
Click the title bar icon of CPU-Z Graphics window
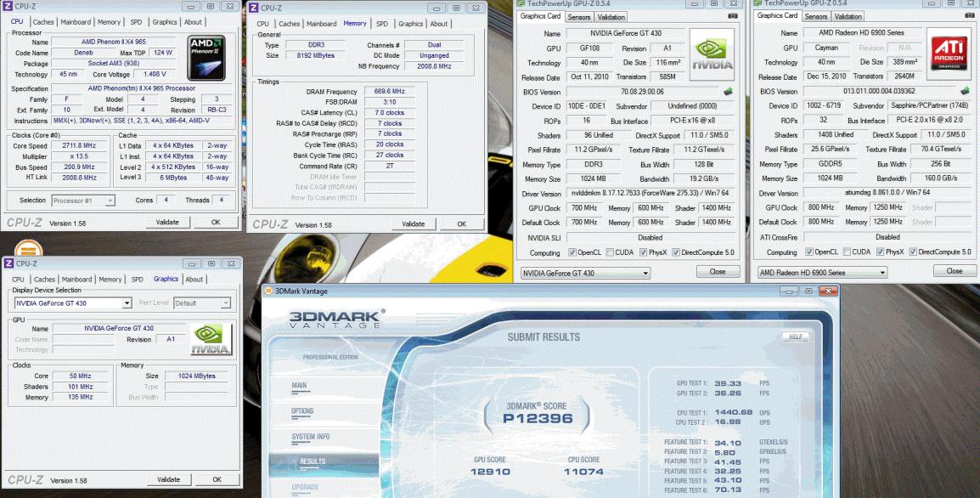8,263
